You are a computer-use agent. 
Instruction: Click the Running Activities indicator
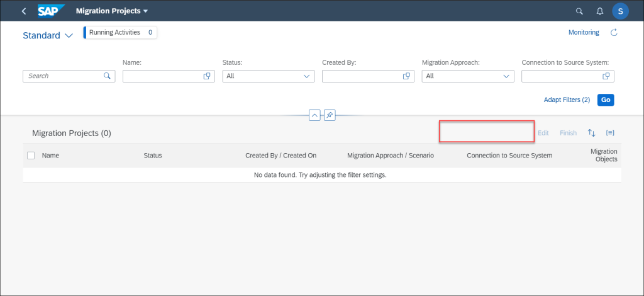coord(120,33)
